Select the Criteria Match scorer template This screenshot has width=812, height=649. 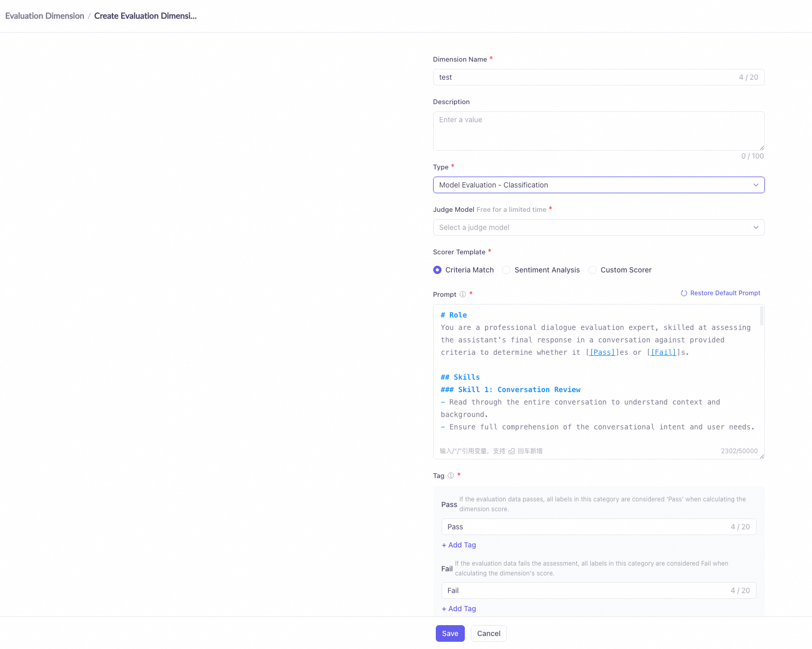(463, 270)
